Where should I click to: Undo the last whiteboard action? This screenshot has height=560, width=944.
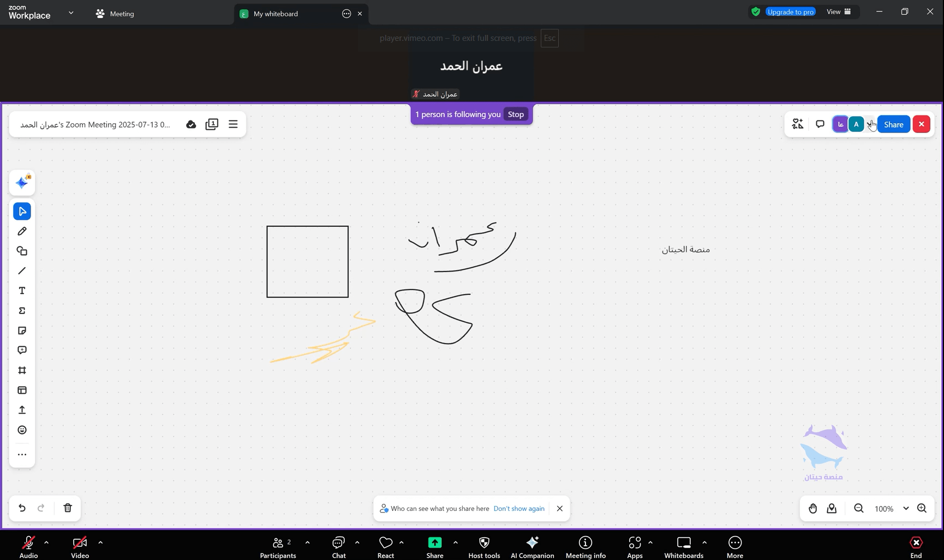(x=22, y=508)
